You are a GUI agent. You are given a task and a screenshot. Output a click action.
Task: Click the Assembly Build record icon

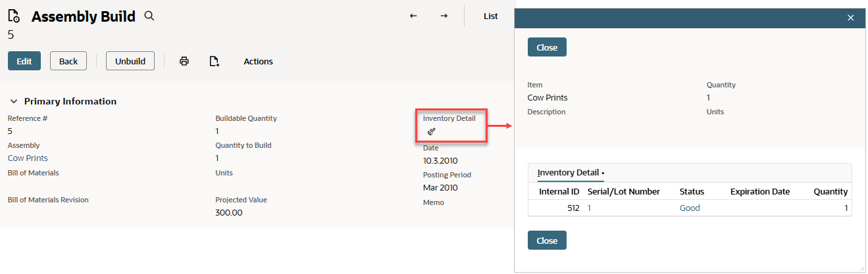pos(14,16)
